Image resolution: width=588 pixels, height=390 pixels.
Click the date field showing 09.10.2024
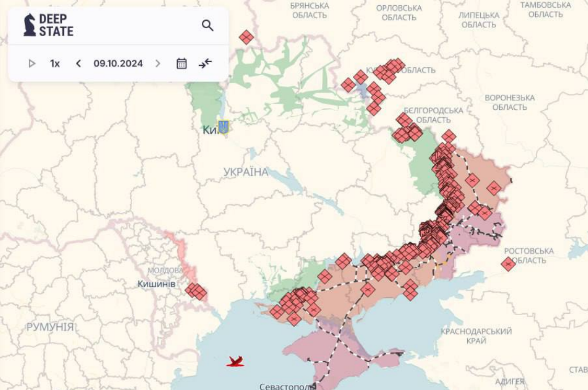[x=118, y=64]
